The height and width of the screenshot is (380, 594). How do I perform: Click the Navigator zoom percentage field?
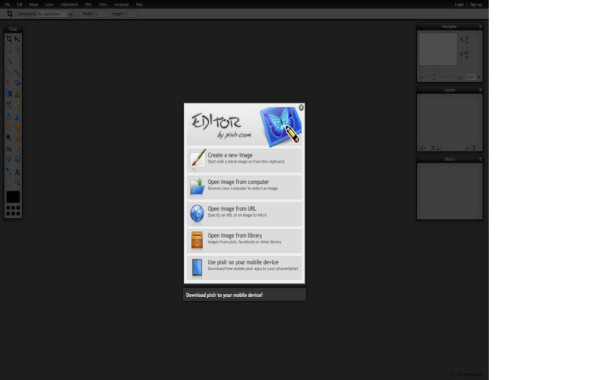coord(471,77)
